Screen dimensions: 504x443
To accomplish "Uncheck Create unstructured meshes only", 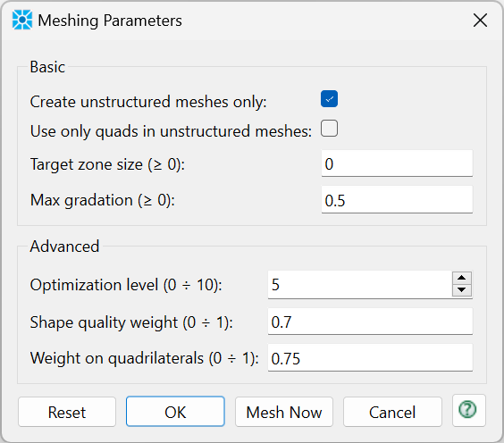I will click(329, 98).
